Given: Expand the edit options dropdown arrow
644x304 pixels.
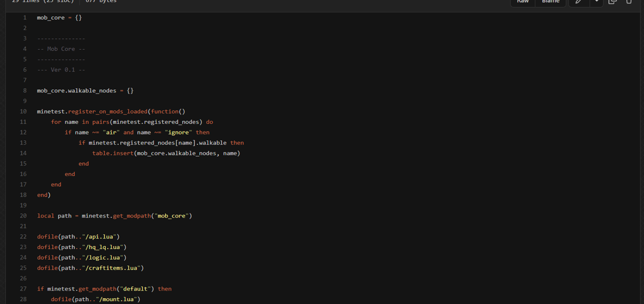Looking at the screenshot, I should (x=597, y=2).
